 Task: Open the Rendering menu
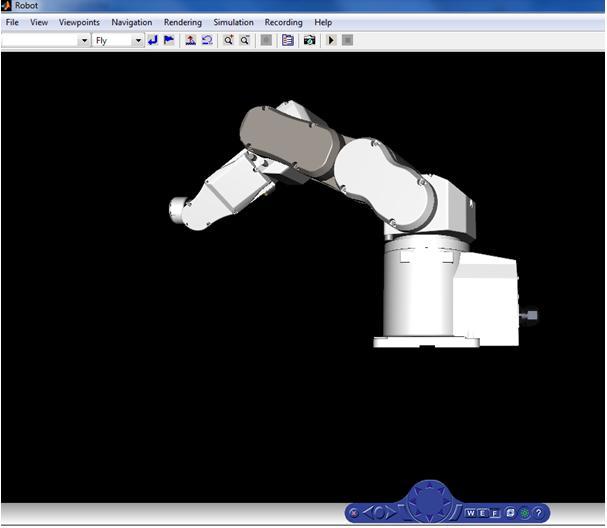tap(183, 22)
